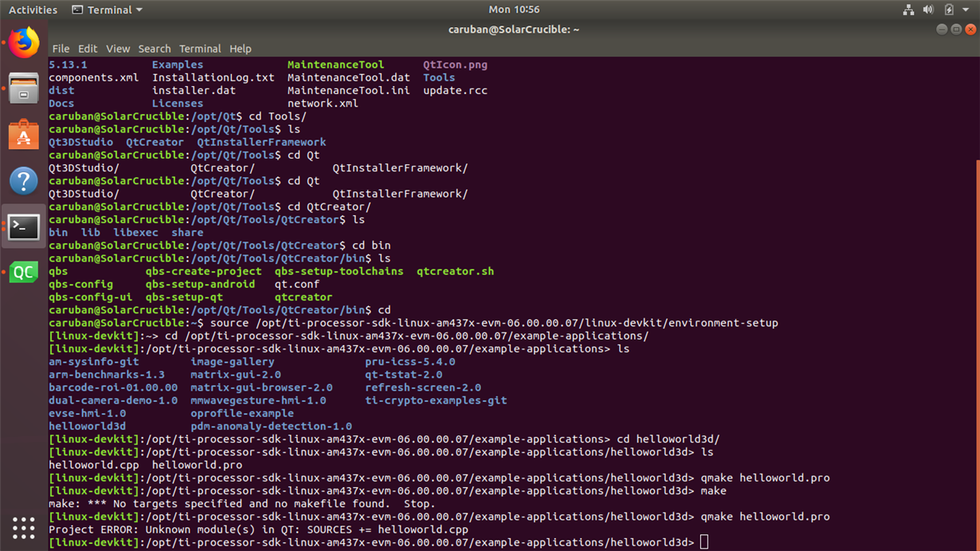Screen dimensions: 980x551
Task: Click the text 'mmwavegesture-hmi-1.0'
Action: pos(258,400)
